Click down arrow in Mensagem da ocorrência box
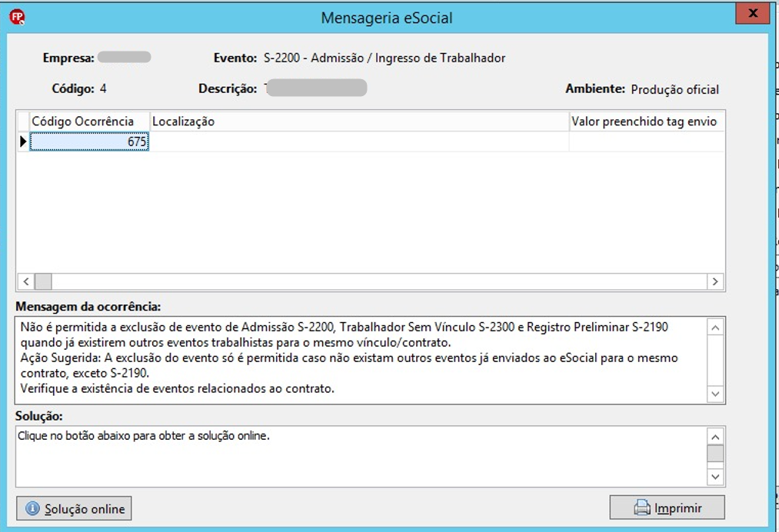Image resolution: width=779 pixels, height=532 pixels. pos(715,394)
